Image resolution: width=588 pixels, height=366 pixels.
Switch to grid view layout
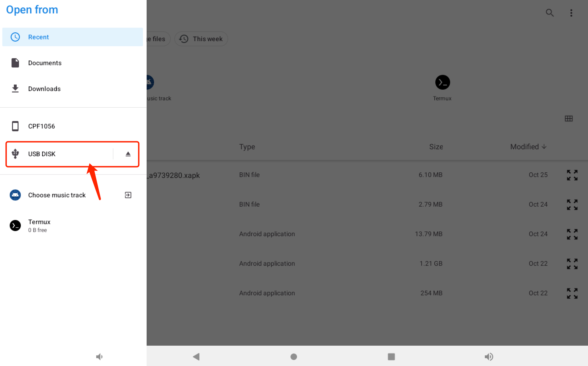pos(569,119)
